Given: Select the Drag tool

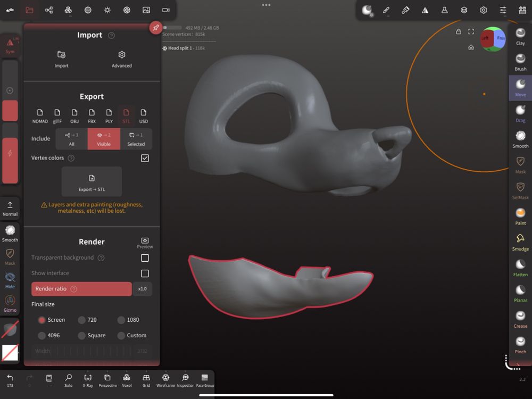Looking at the screenshot, I should point(520,114).
